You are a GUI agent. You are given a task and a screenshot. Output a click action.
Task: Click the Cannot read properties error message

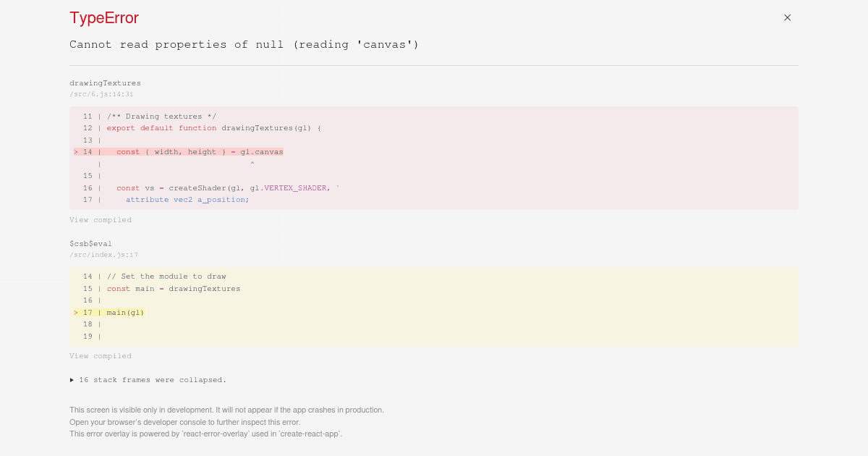[244, 44]
